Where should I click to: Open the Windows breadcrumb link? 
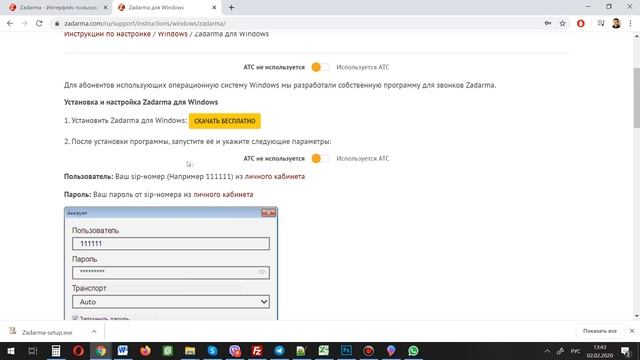point(173,34)
